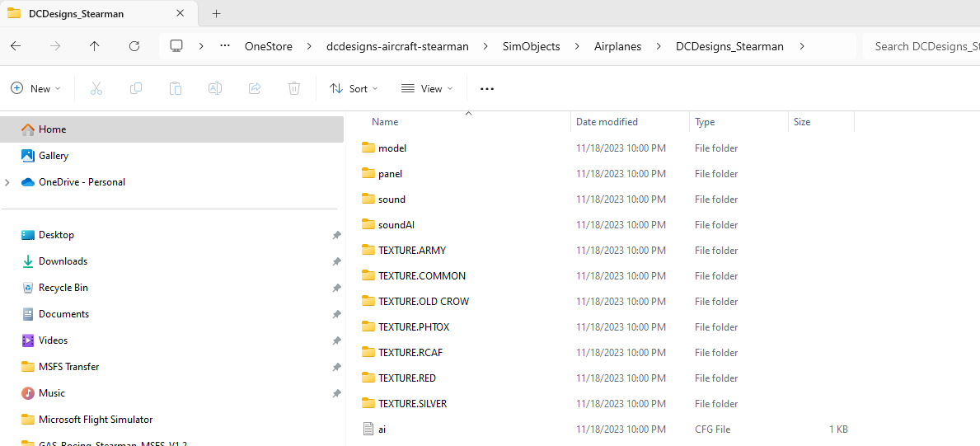Select the panel folder
This screenshot has width=980, height=446.
tap(390, 173)
